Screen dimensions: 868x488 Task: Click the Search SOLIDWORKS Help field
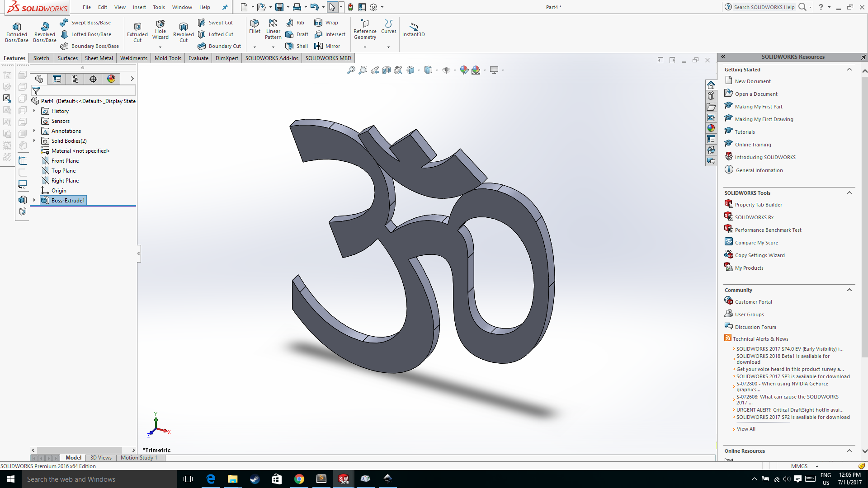pos(764,7)
